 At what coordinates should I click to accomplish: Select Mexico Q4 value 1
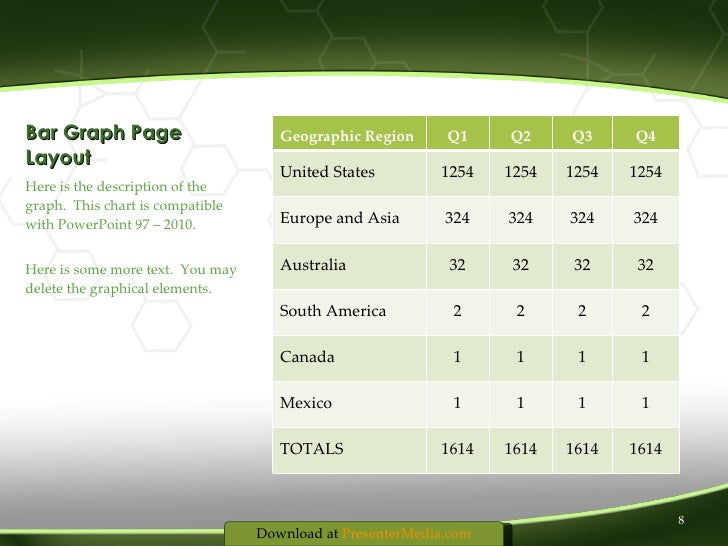(646, 404)
